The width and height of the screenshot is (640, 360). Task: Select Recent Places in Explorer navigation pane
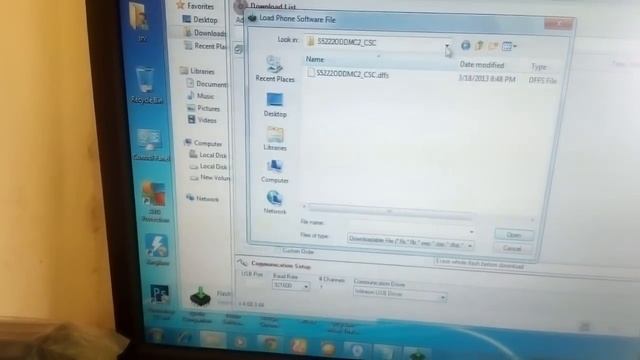[205, 46]
